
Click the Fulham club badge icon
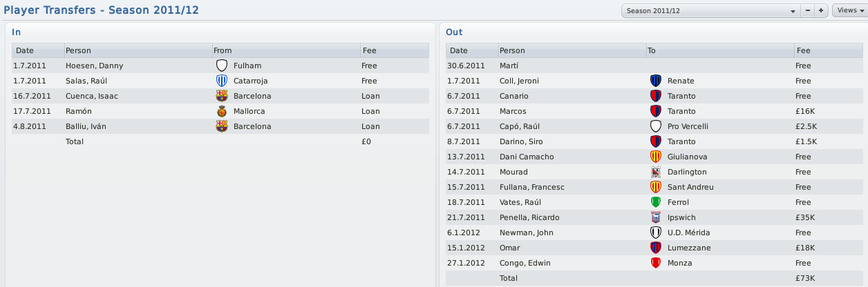[x=222, y=66]
